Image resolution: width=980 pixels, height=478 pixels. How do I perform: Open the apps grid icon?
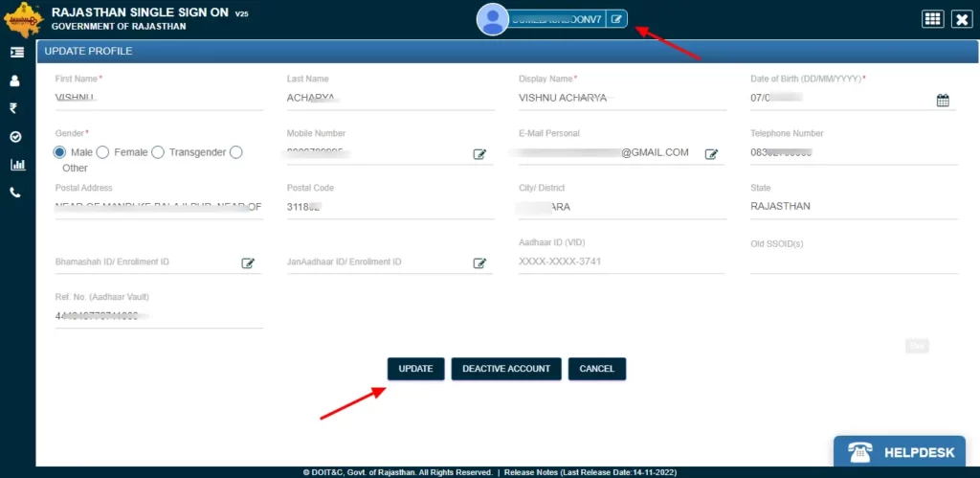[932, 19]
